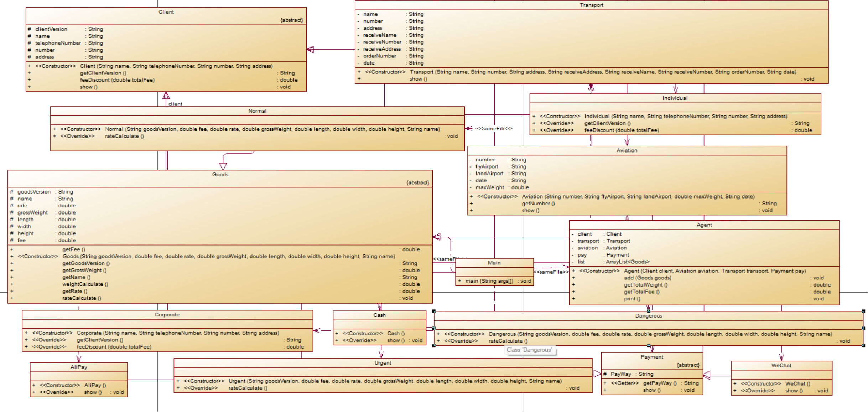The height and width of the screenshot is (412, 868).
Task: Select the Corporate class header
Action: click(167, 315)
